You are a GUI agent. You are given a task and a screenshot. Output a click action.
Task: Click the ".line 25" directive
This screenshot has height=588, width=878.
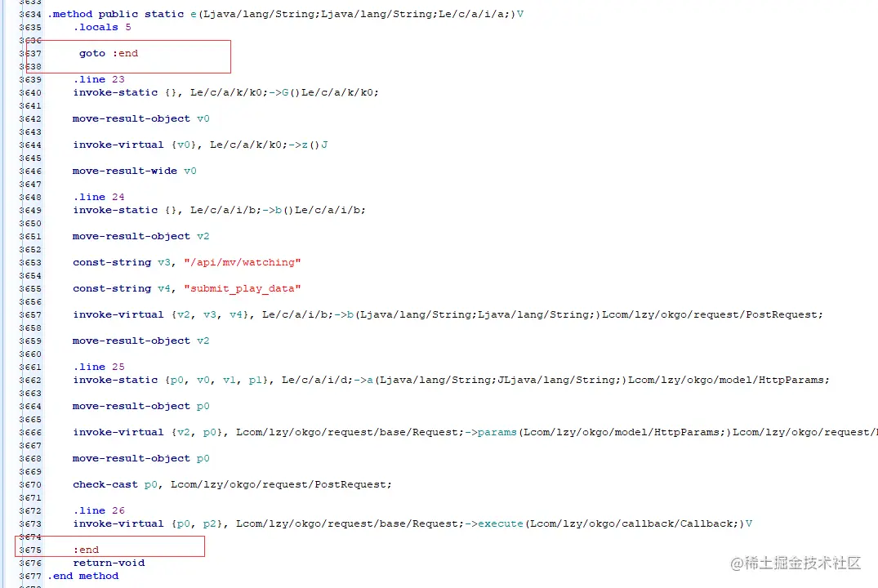pos(99,367)
